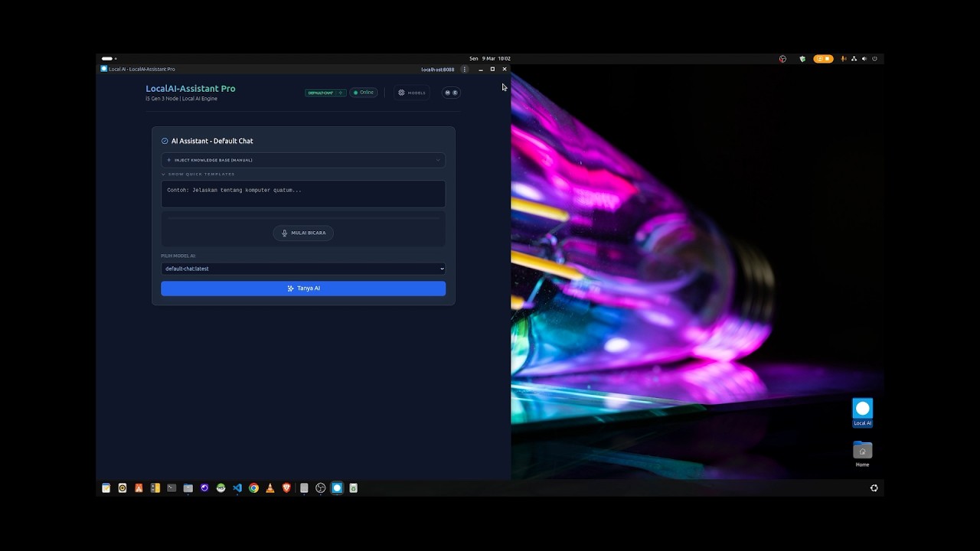This screenshot has height=551, width=980.
Task: Open the default-chat:latest model dropdown
Action: click(x=303, y=269)
